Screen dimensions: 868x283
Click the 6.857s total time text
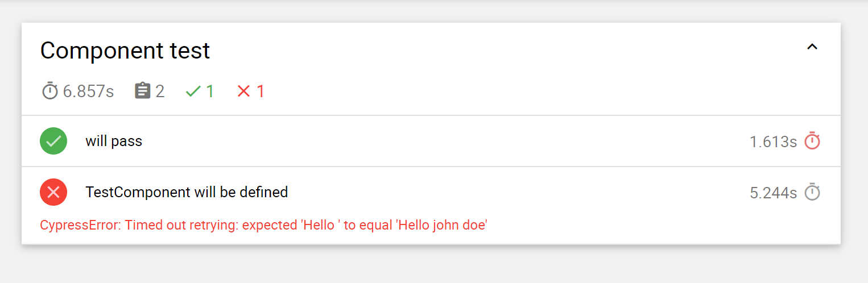(88, 91)
